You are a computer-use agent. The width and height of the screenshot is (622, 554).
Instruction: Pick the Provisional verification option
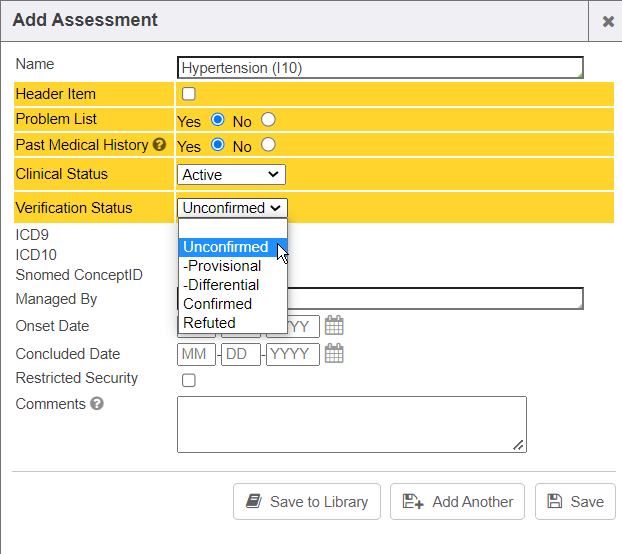[x=222, y=266]
